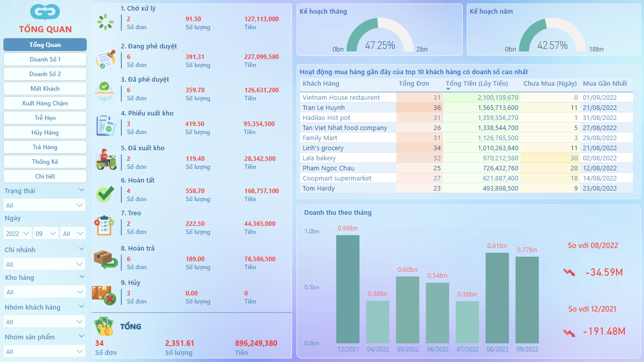Go to the Chi tiết page button
This screenshot has width=644, height=362.
point(45,176)
